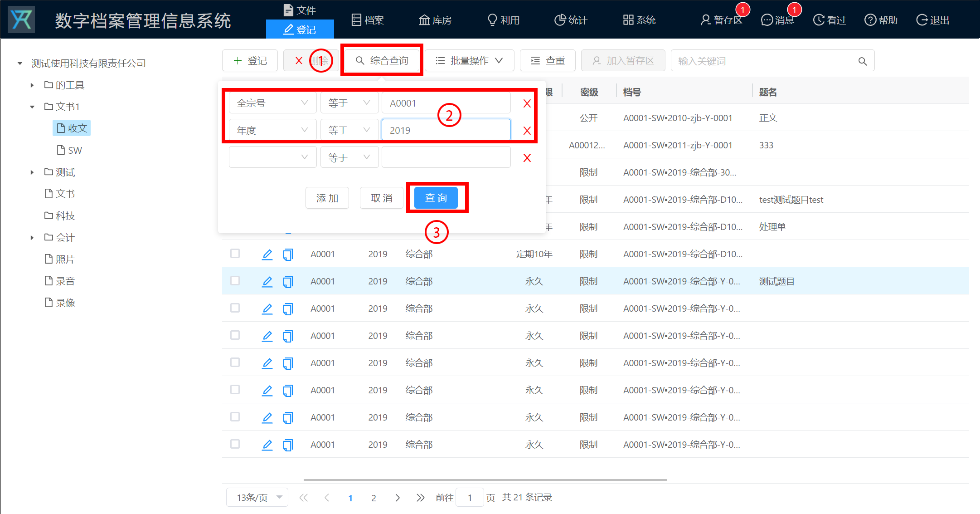Open 看过 history icon
The width and height of the screenshot is (980, 514).
830,20
